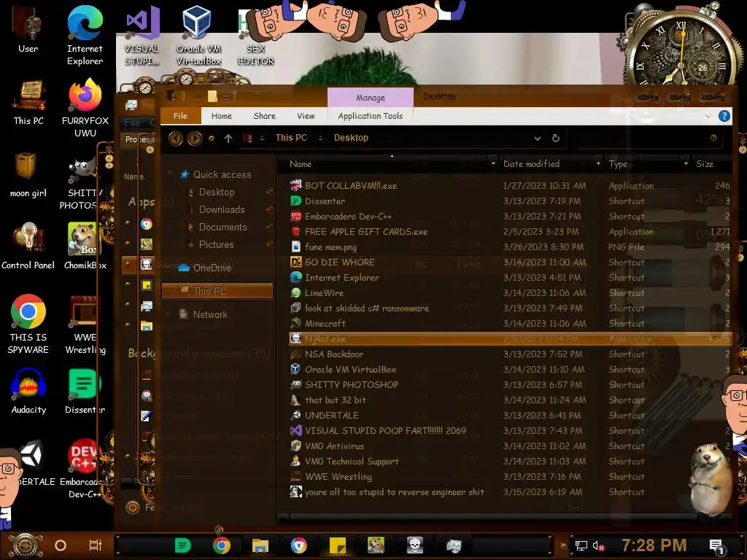Open Chrome from taskbar
747x560 pixels.
[222, 545]
